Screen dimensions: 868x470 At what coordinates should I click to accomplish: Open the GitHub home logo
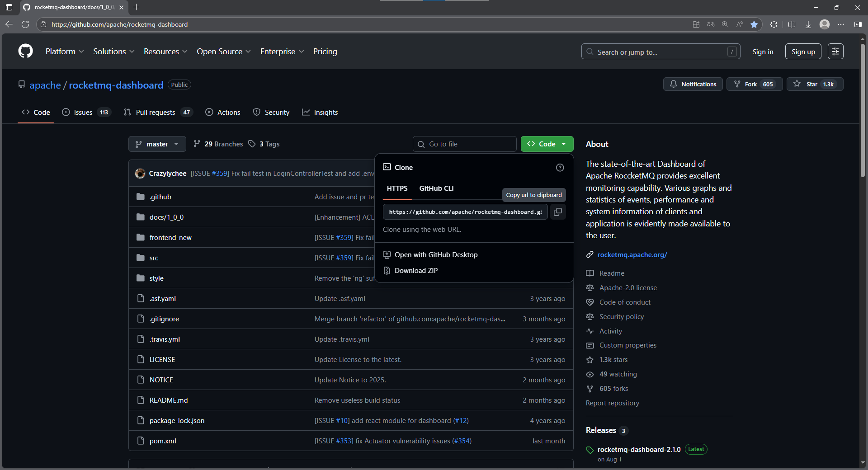coord(25,51)
